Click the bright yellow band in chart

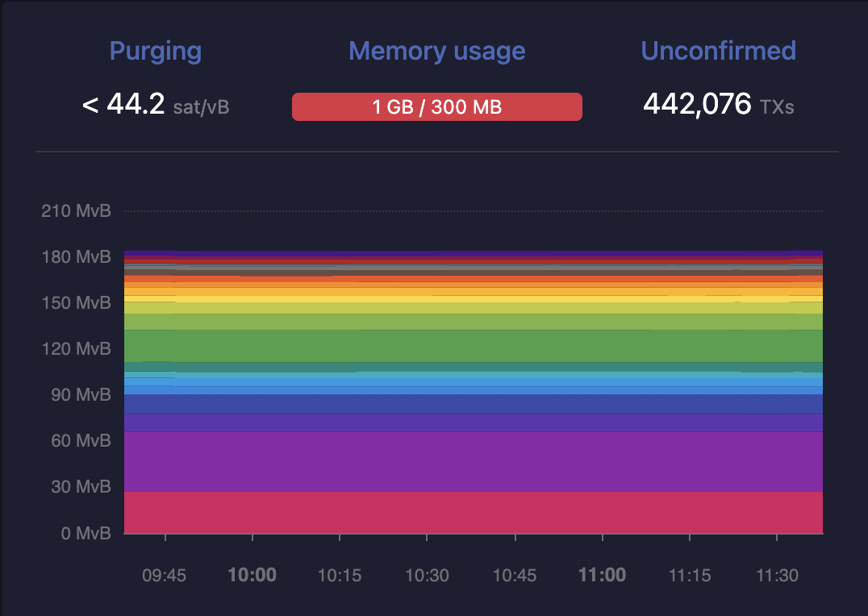click(x=474, y=299)
